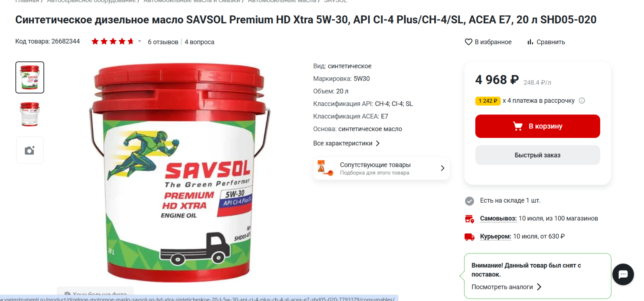Click the shopping cart icon in В корзину
This screenshot has height=301, width=644.
[518, 126]
